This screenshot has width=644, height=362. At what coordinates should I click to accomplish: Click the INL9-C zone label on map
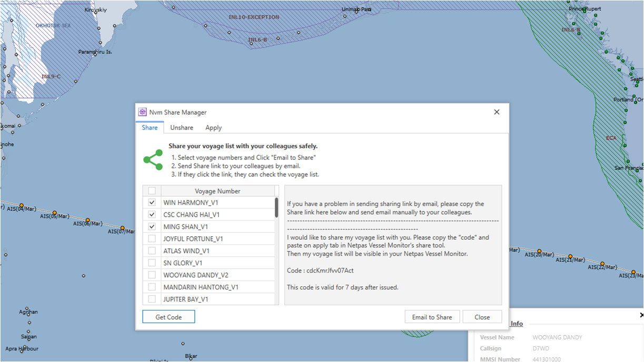pos(51,76)
